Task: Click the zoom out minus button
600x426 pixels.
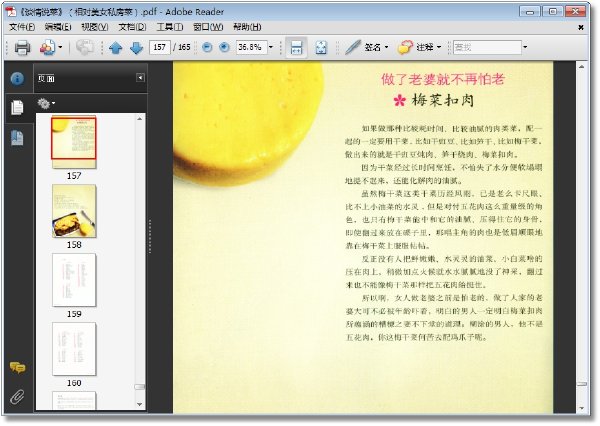Action: tap(207, 47)
